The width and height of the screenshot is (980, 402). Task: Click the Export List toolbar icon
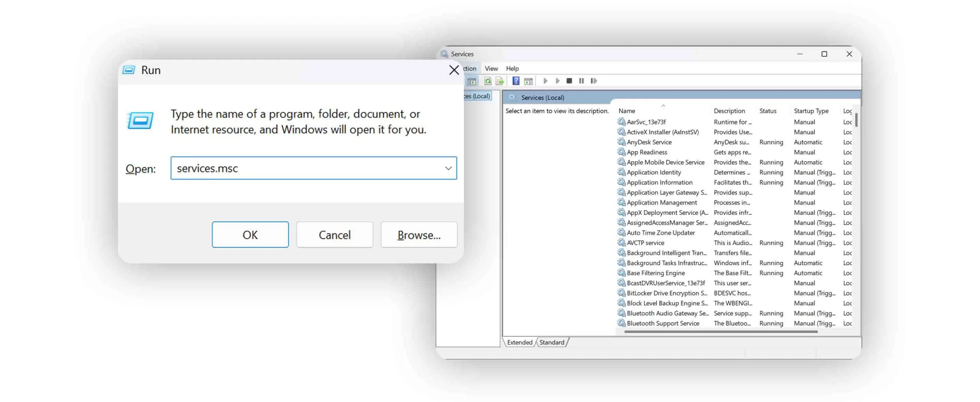tap(499, 81)
